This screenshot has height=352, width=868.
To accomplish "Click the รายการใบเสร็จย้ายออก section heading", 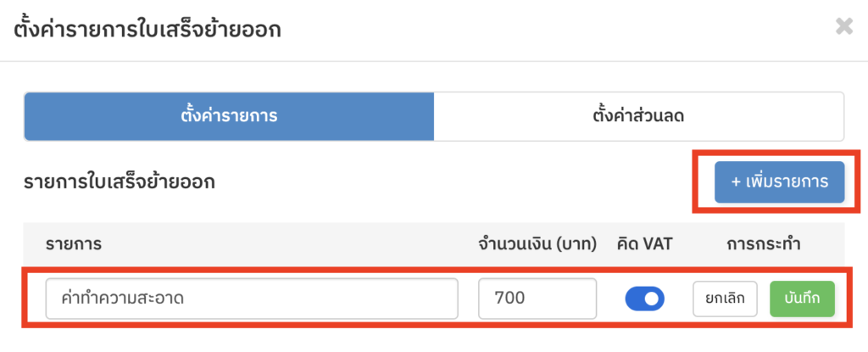I will (x=120, y=182).
